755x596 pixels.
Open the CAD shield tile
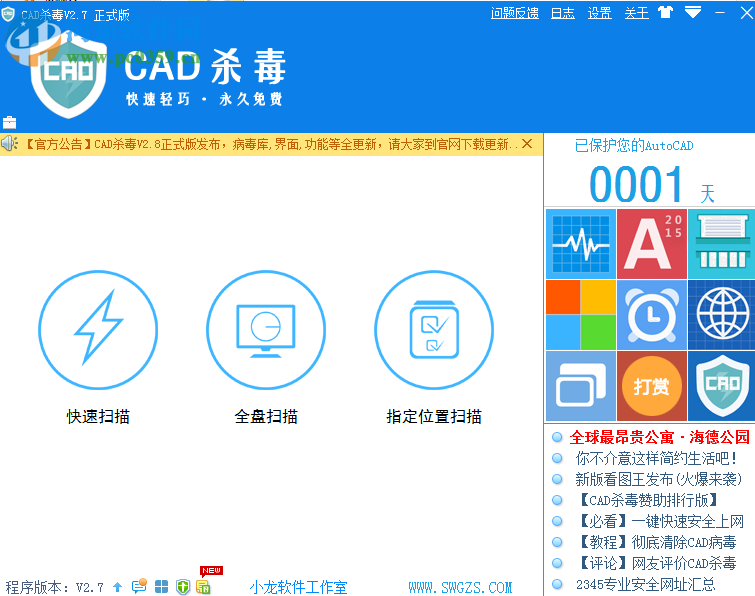pyautogui.click(x=722, y=386)
